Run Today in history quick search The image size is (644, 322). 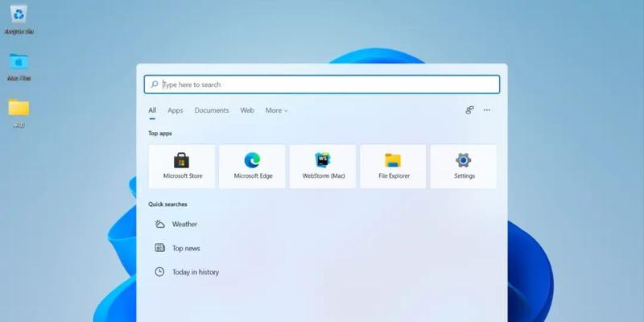(x=187, y=271)
